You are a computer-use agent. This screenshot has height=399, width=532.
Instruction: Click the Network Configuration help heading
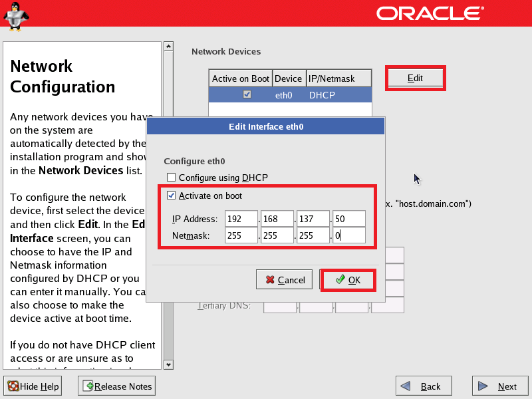[x=63, y=76]
